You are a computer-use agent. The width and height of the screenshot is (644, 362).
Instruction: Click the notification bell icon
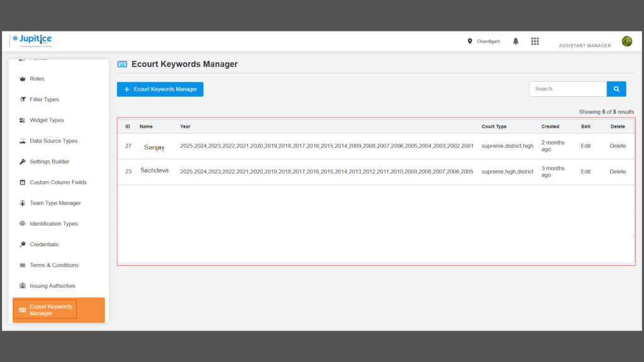tap(516, 41)
